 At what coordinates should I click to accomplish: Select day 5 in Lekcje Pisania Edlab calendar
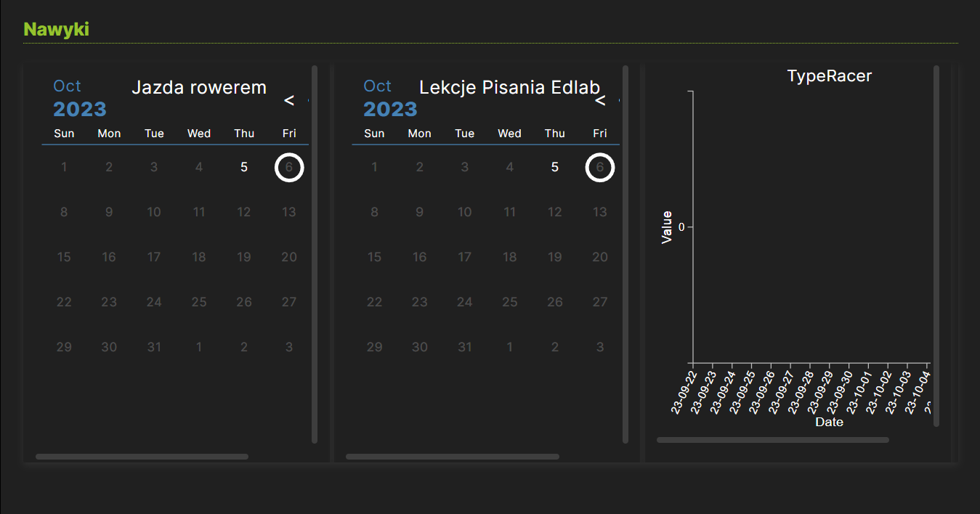pyautogui.click(x=555, y=168)
